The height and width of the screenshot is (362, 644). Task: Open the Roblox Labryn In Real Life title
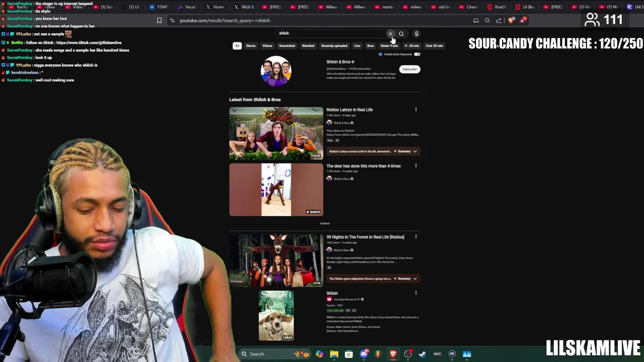pyautogui.click(x=350, y=110)
